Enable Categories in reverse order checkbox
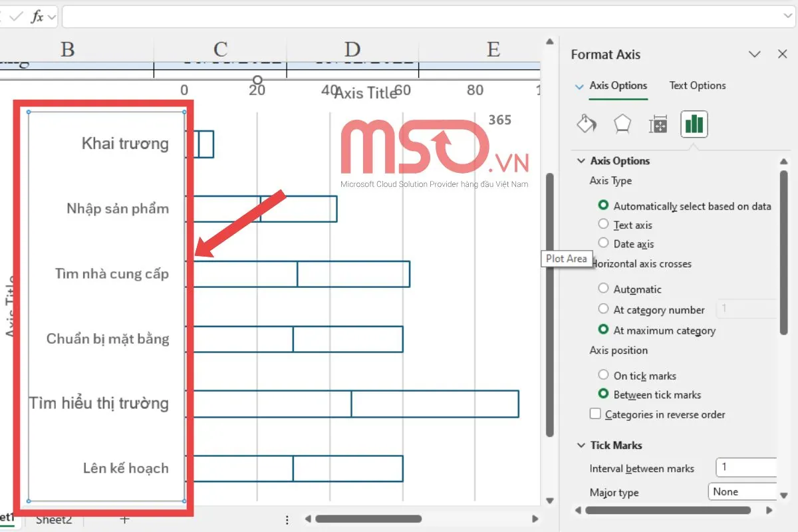The width and height of the screenshot is (798, 532). click(x=596, y=414)
